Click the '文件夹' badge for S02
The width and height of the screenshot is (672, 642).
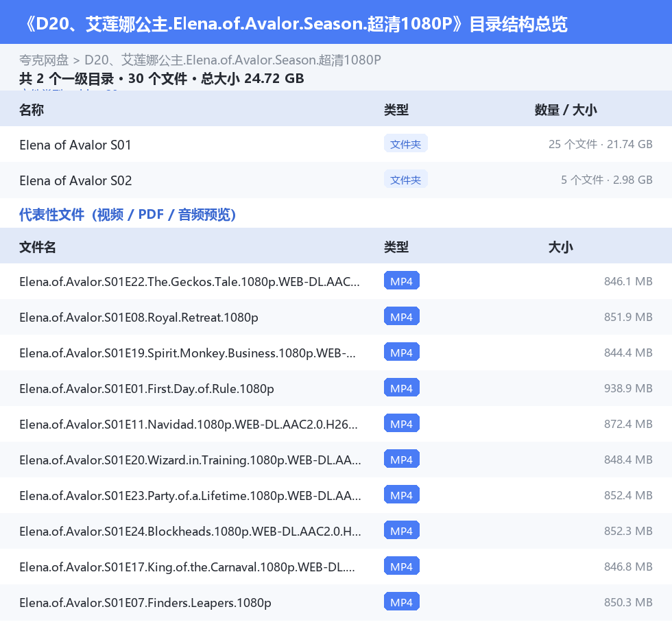405,180
